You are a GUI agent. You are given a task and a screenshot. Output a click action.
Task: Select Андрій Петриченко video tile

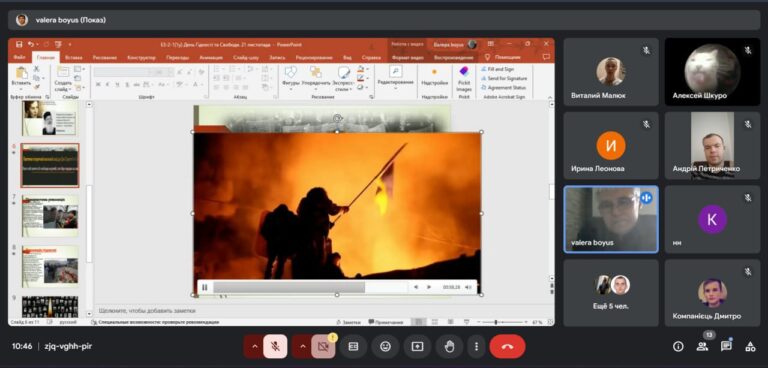click(x=712, y=146)
